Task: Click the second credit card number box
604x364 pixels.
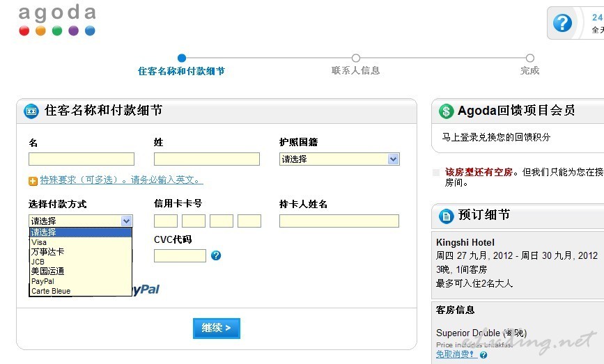Action: click(x=194, y=221)
